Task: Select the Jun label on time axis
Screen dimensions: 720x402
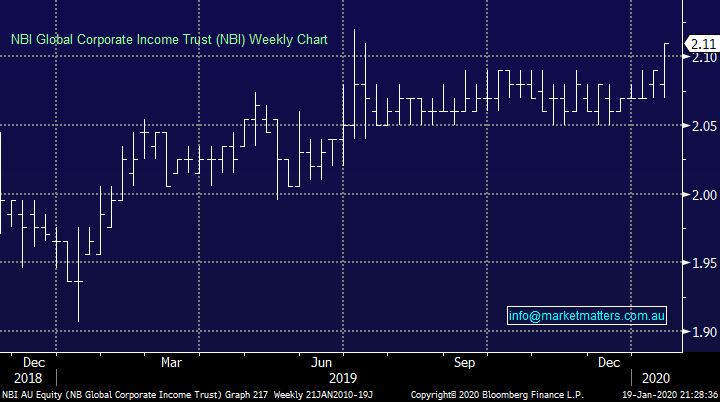Action: [322, 361]
